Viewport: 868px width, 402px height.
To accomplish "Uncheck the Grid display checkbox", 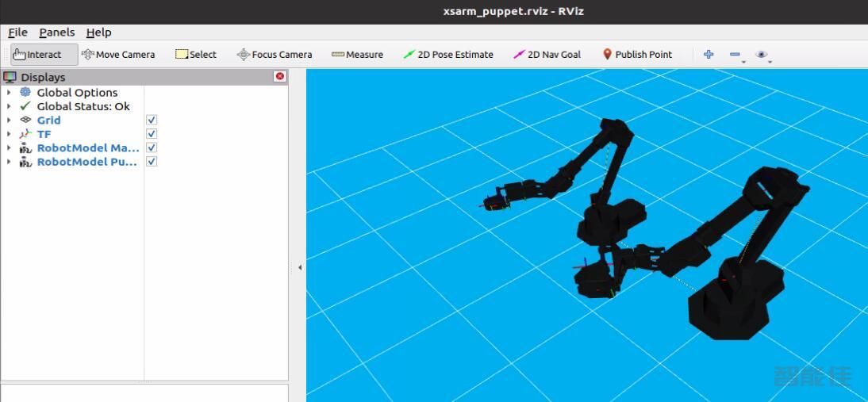I will pos(152,120).
